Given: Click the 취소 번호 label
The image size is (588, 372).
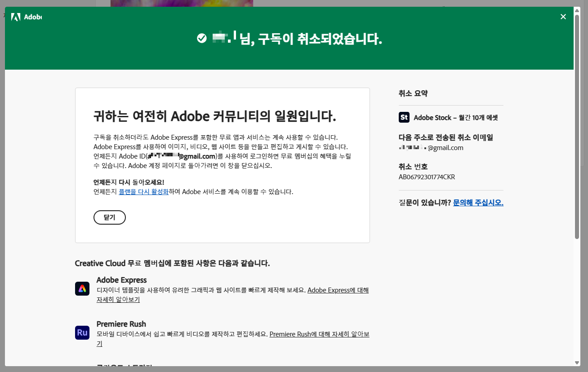Looking at the screenshot, I should coord(413,167).
